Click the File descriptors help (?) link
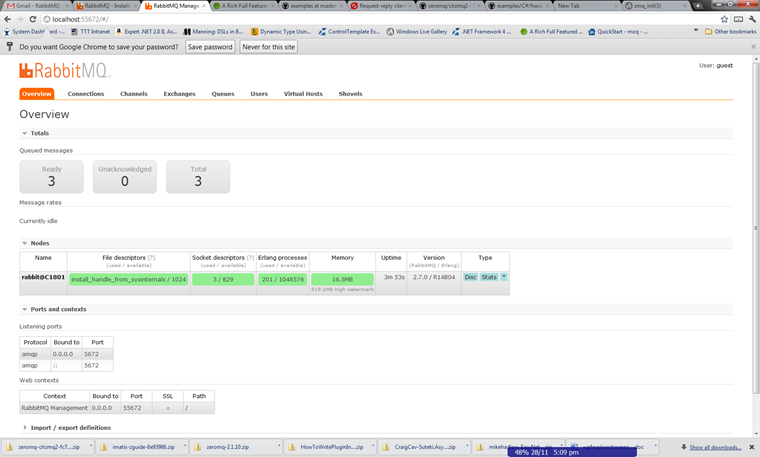 (x=151, y=258)
